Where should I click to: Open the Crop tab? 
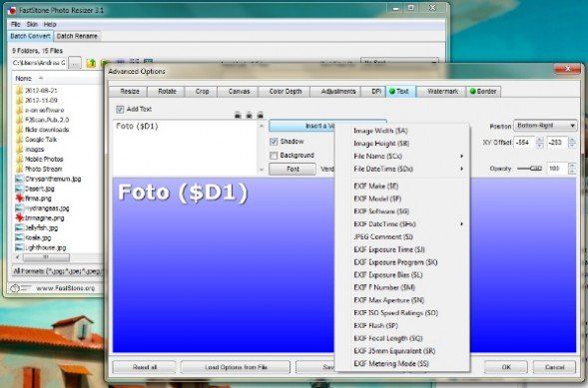click(202, 92)
